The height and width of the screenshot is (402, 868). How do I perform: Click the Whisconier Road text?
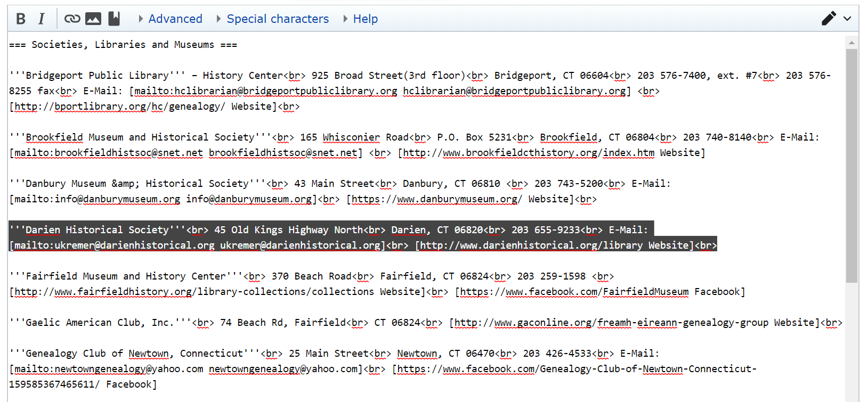click(x=366, y=137)
